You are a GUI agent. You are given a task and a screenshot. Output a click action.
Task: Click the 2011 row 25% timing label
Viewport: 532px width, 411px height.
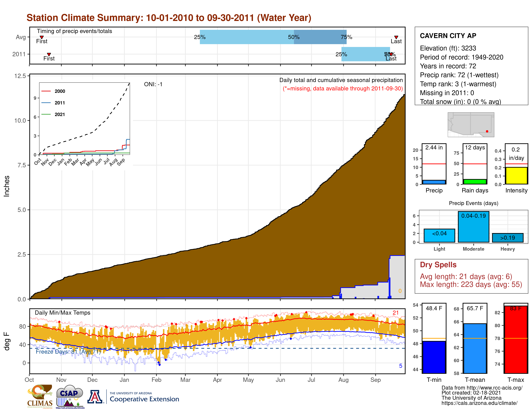tap(341, 54)
